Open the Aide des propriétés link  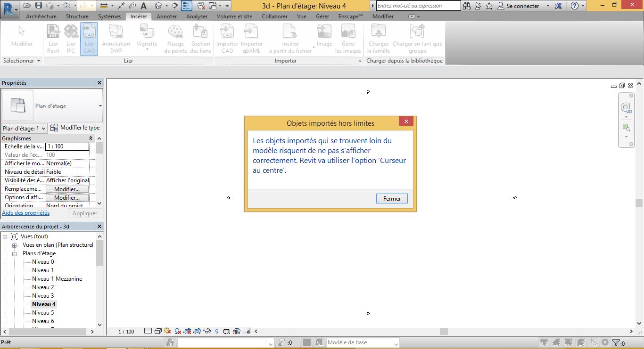coord(26,213)
